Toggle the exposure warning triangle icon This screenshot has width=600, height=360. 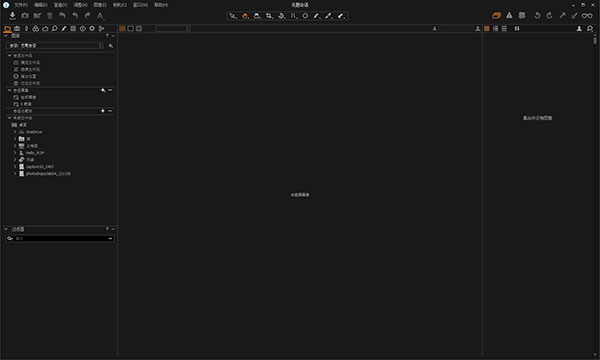(x=509, y=16)
